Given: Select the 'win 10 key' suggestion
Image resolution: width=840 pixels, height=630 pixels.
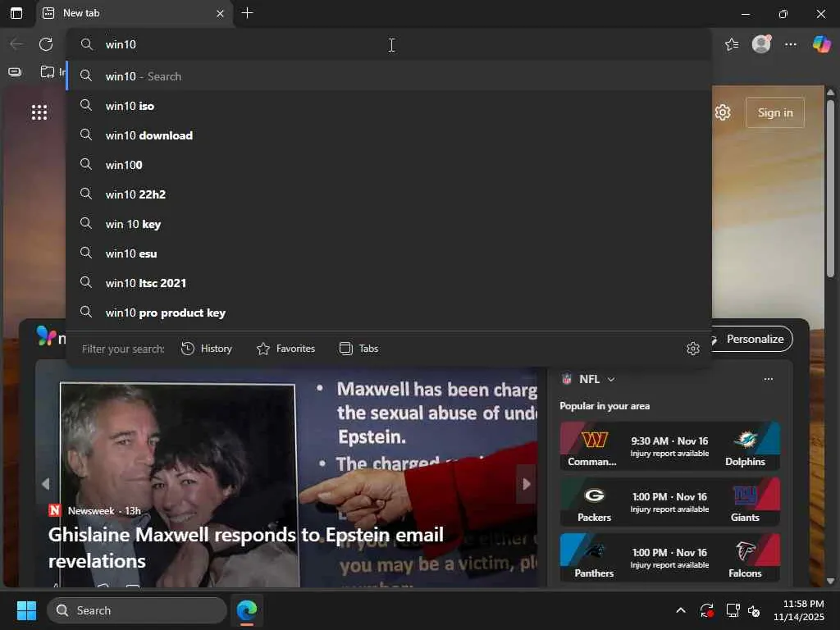Looking at the screenshot, I should 389,224.
